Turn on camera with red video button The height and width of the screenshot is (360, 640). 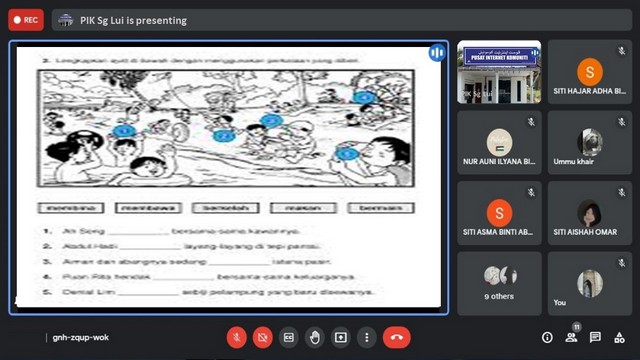tap(262, 338)
